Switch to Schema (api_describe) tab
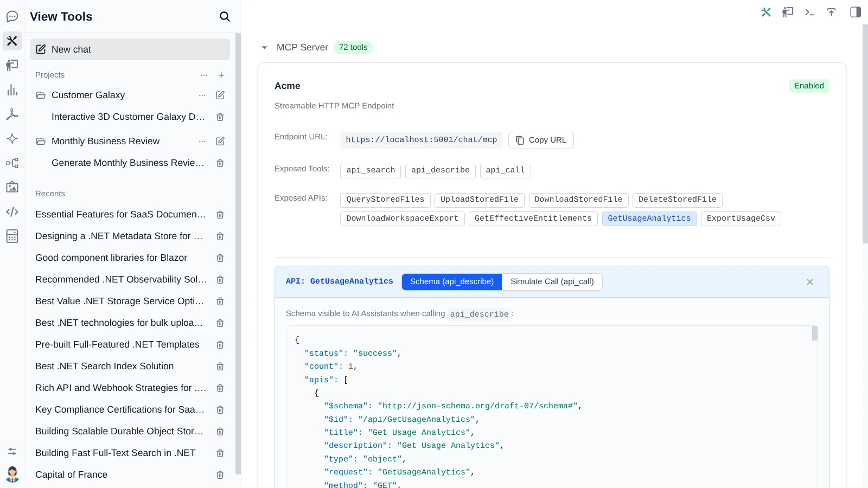868x488 pixels. pyautogui.click(x=452, y=281)
